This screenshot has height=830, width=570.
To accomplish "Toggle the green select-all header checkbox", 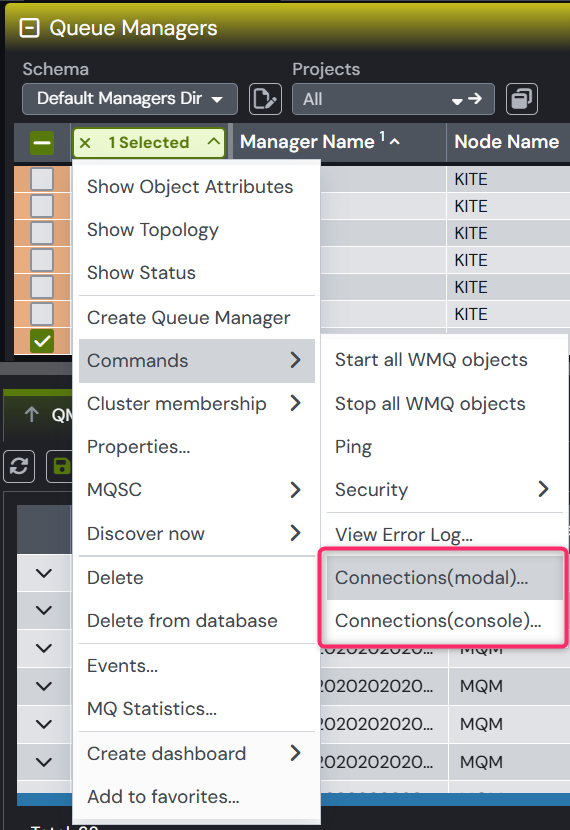I will (x=42, y=143).
